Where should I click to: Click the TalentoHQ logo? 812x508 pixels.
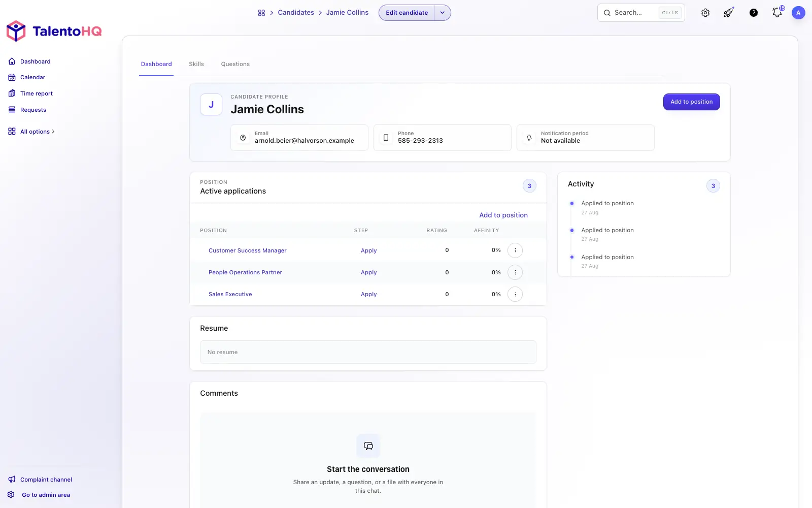tap(54, 31)
